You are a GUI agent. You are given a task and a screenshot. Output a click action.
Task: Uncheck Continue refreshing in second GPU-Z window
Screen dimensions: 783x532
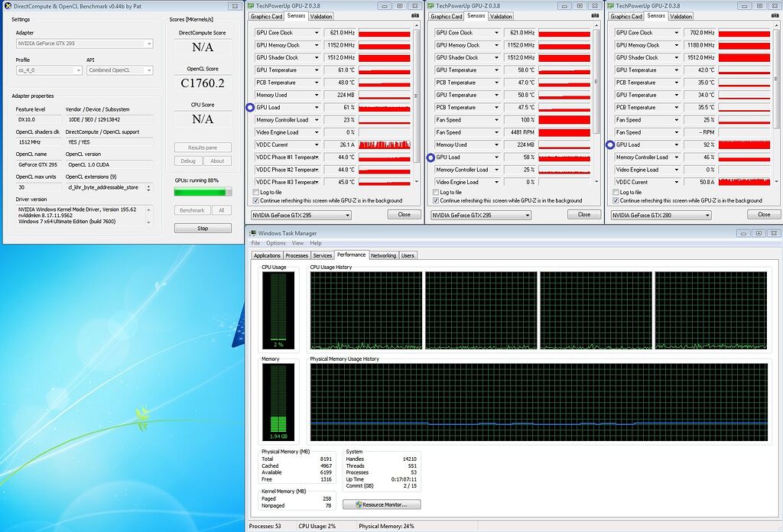pos(436,200)
